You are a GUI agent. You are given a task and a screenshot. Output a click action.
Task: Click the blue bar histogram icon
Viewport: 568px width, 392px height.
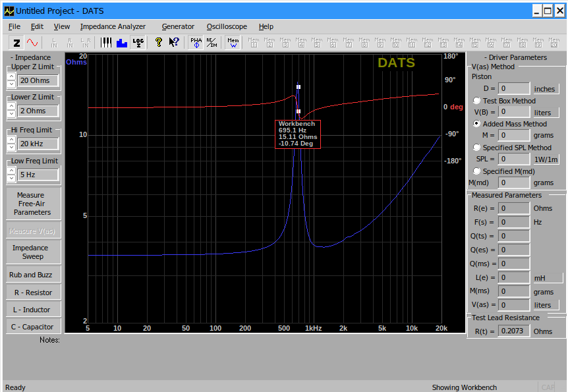click(122, 43)
